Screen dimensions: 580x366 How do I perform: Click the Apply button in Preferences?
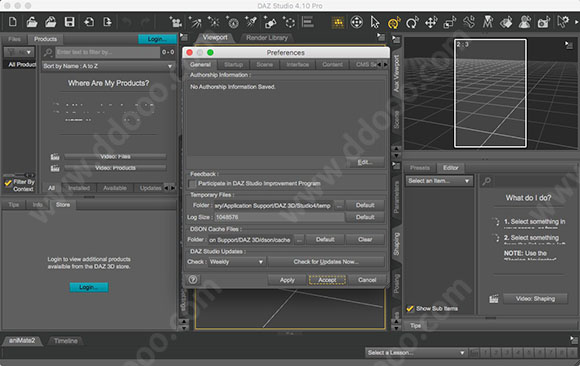click(287, 280)
